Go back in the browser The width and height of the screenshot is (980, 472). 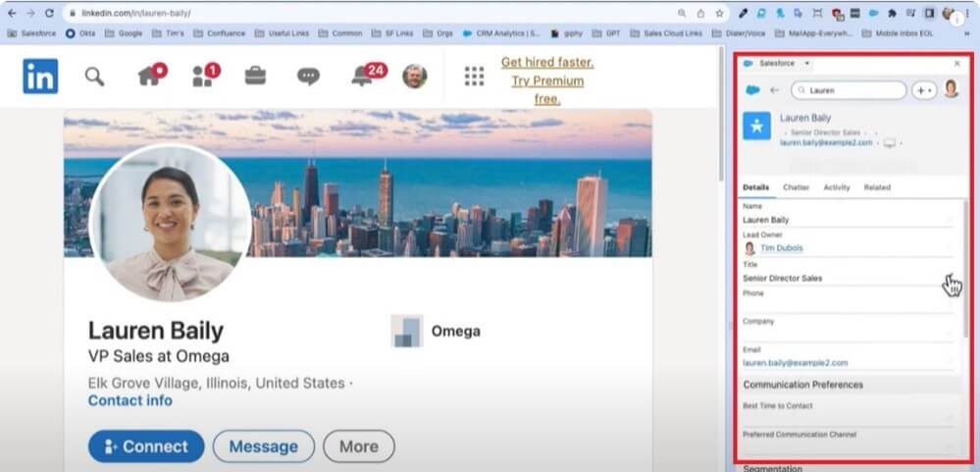click(11, 13)
